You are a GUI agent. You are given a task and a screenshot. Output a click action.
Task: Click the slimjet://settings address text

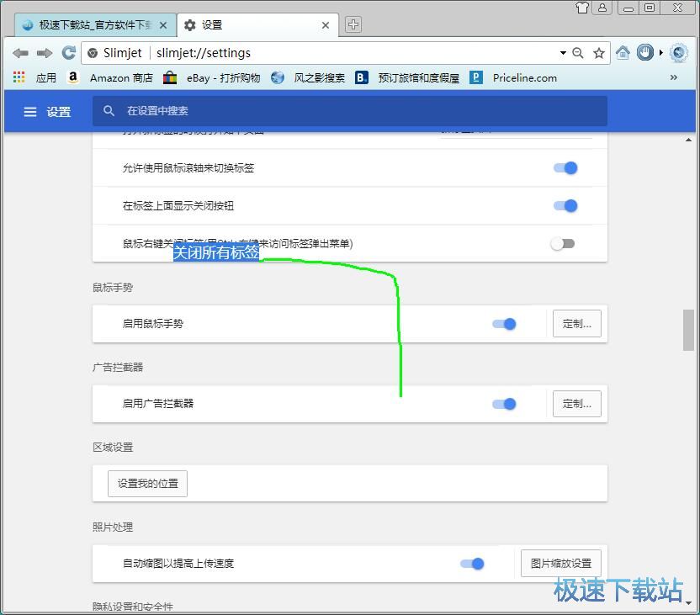click(204, 53)
